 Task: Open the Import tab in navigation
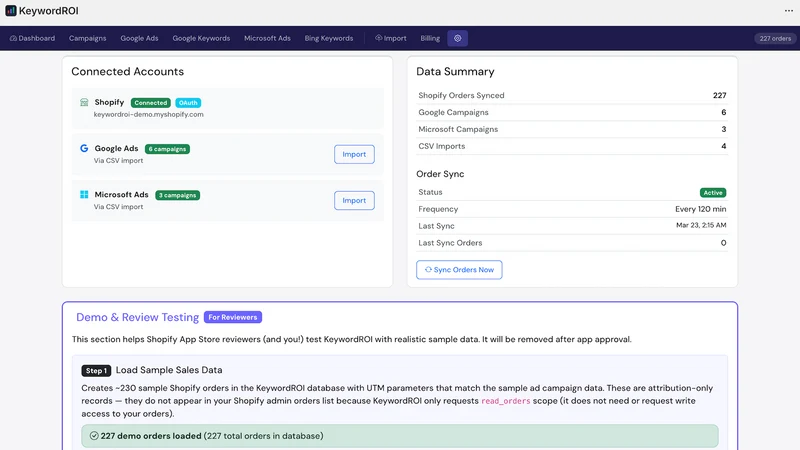point(391,38)
